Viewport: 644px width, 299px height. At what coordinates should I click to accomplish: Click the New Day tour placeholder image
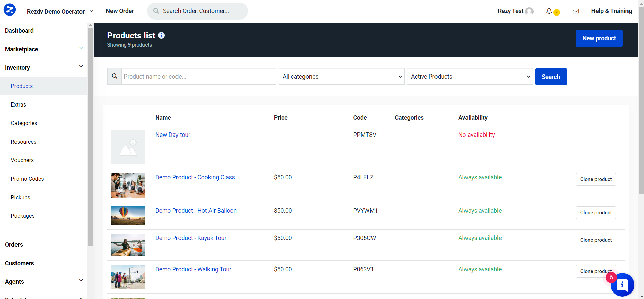(128, 147)
